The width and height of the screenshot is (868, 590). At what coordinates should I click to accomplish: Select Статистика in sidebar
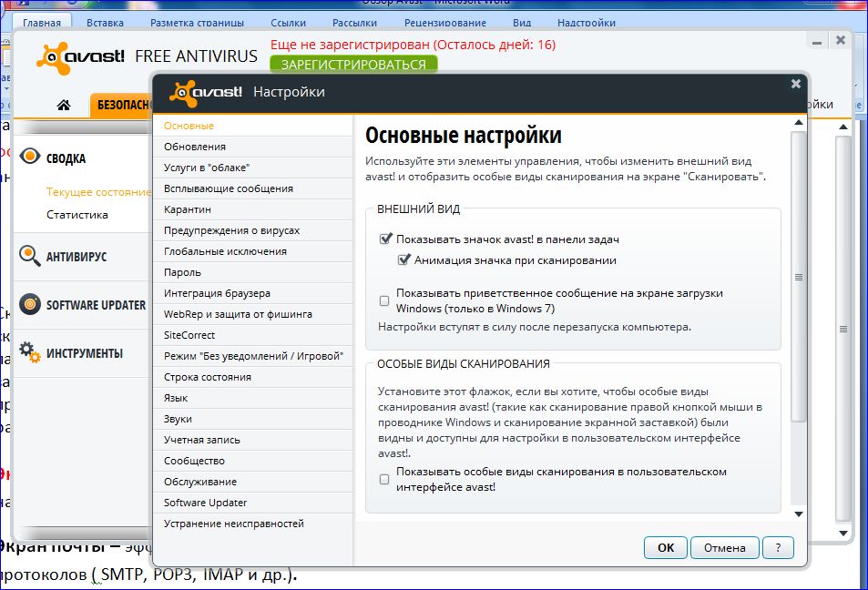[77, 215]
